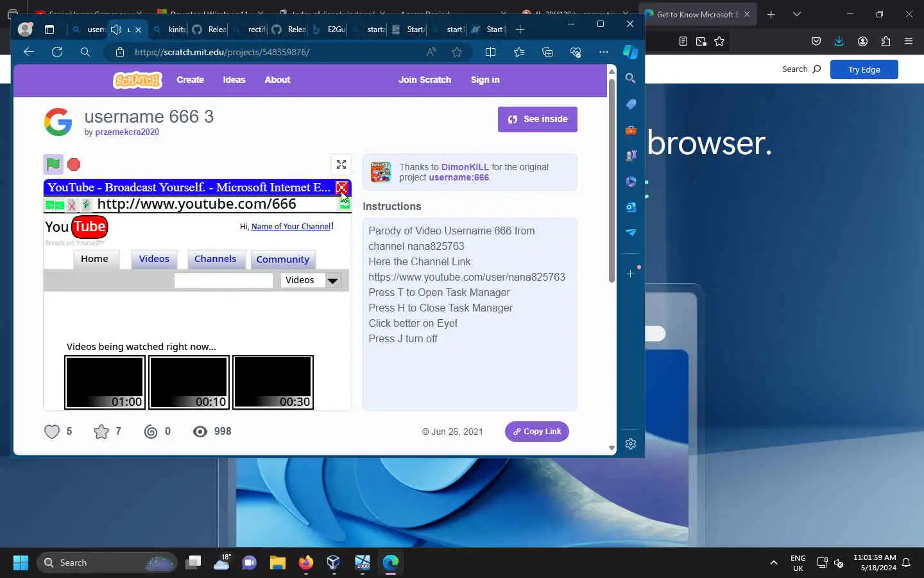This screenshot has height=578, width=924.
Task: Expand the Videos dropdown arrow in the stage
Action: point(332,281)
